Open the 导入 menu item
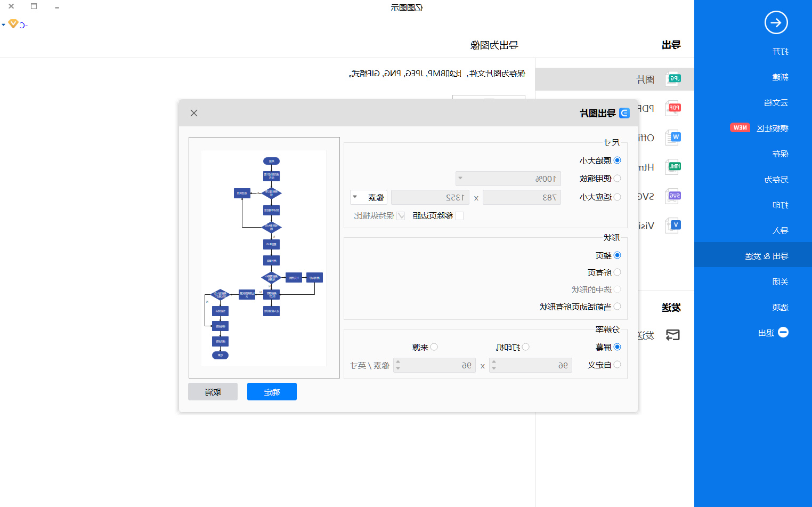The height and width of the screenshot is (507, 812). [780, 230]
